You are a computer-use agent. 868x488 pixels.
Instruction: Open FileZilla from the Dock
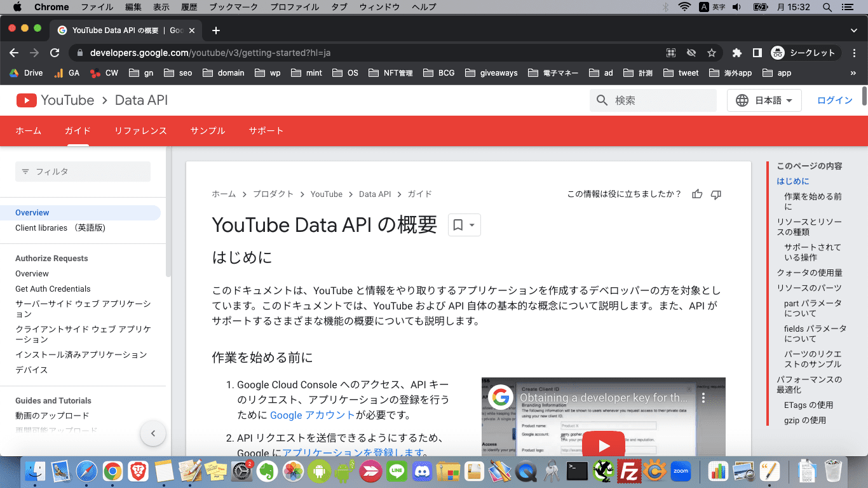pos(629,471)
